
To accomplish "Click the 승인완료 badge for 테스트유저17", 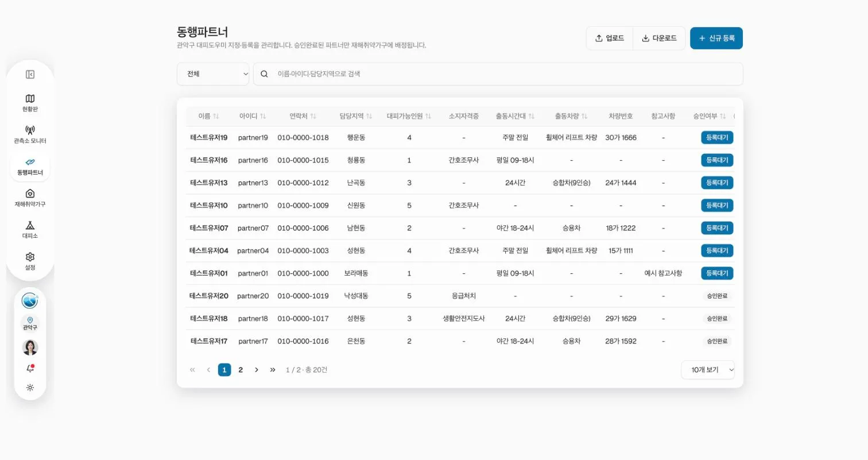I will click(x=717, y=341).
